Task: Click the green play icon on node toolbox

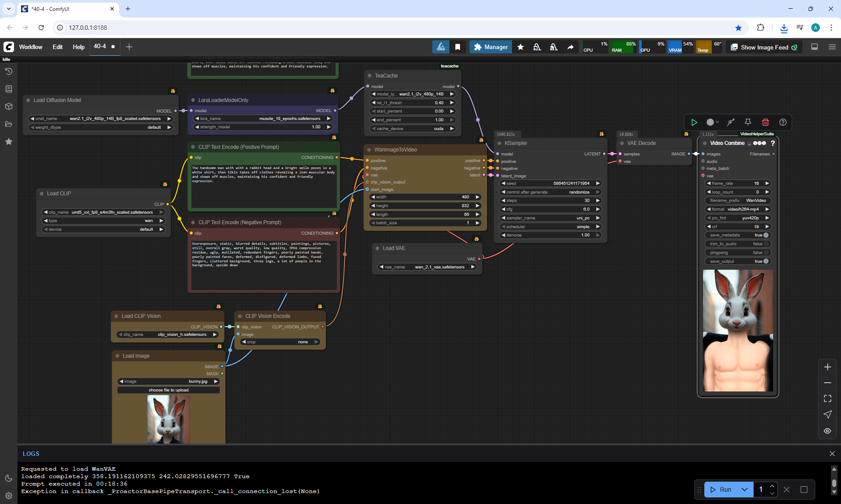Action: tap(694, 122)
